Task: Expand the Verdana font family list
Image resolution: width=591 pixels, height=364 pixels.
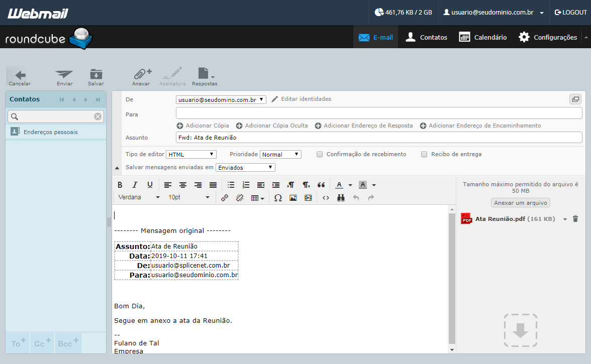Action: click(139, 197)
